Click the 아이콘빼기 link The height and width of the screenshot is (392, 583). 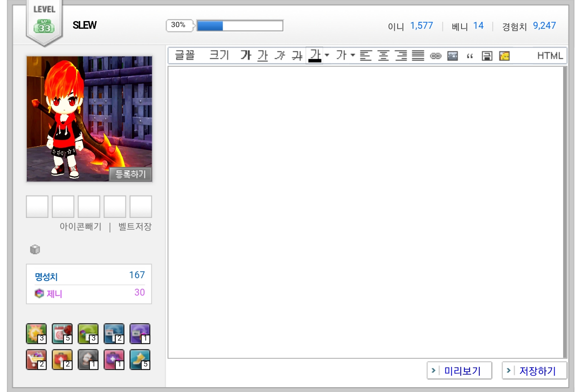point(81,226)
